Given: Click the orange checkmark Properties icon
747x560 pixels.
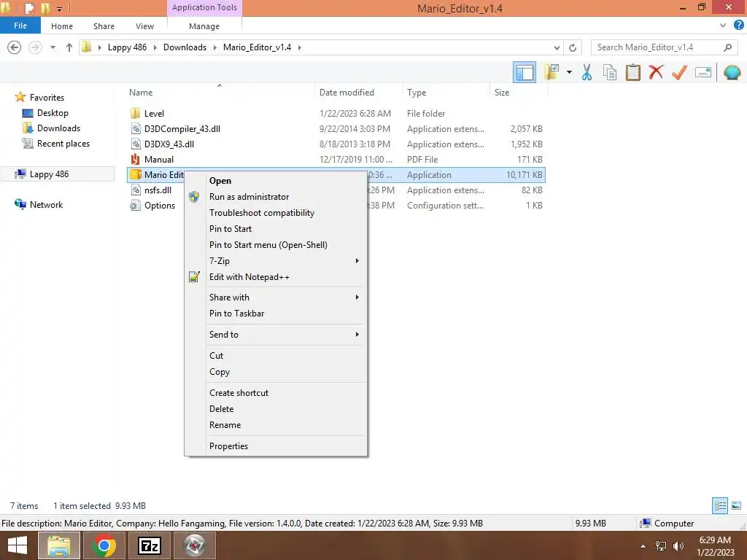Looking at the screenshot, I should 679,72.
